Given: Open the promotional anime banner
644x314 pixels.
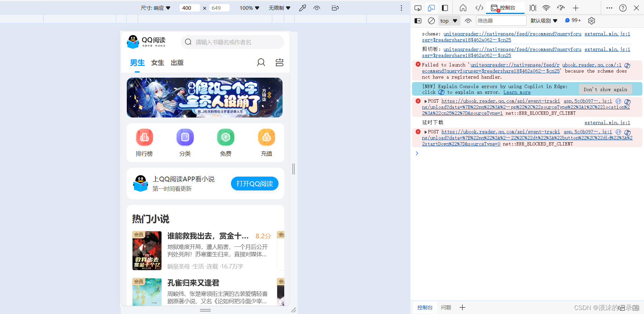Looking at the screenshot, I should tap(205, 98).
